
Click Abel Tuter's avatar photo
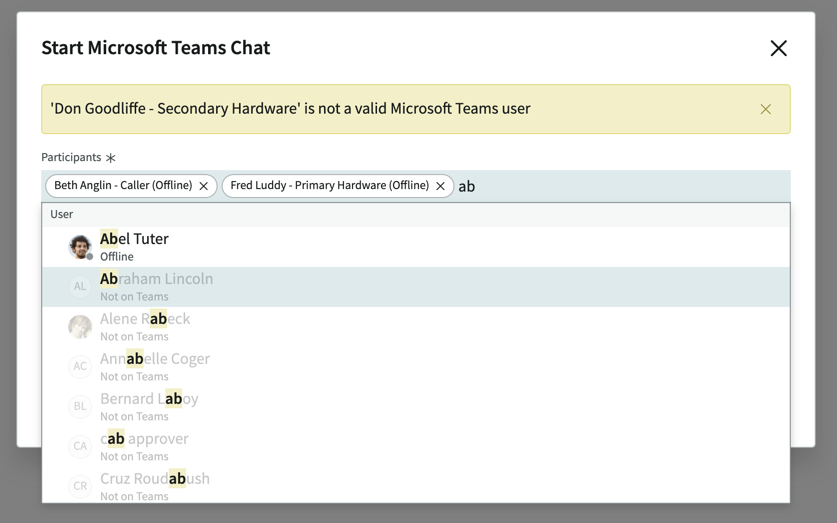click(80, 247)
